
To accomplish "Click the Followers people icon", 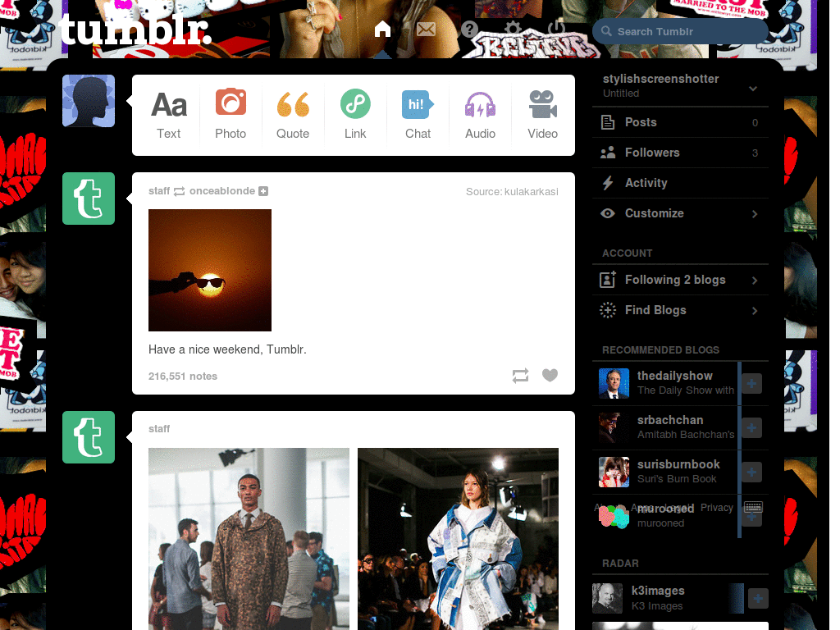I will (608, 153).
